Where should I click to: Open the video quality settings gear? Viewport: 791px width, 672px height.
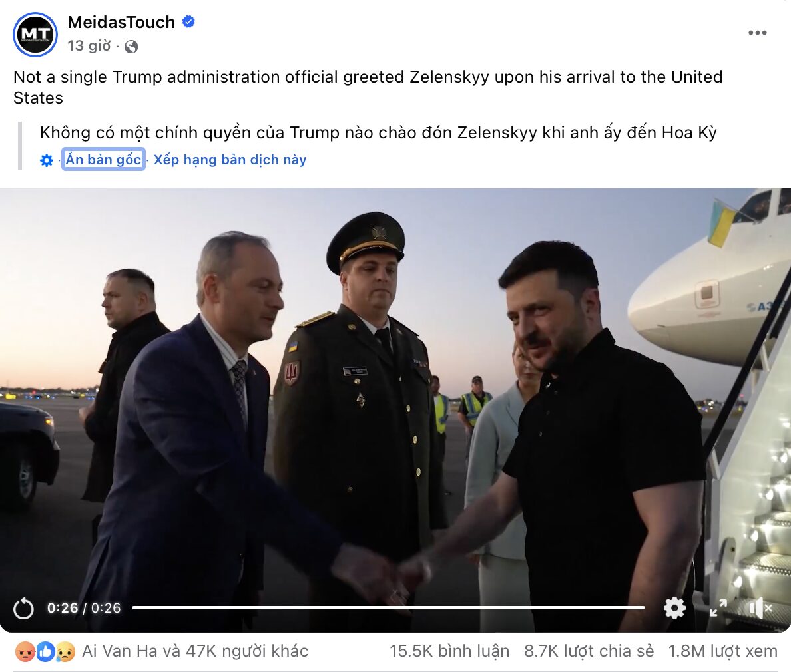pos(674,608)
